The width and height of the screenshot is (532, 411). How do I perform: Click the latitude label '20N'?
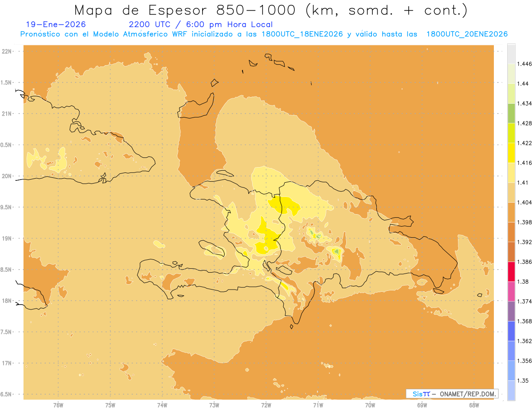tap(7, 176)
